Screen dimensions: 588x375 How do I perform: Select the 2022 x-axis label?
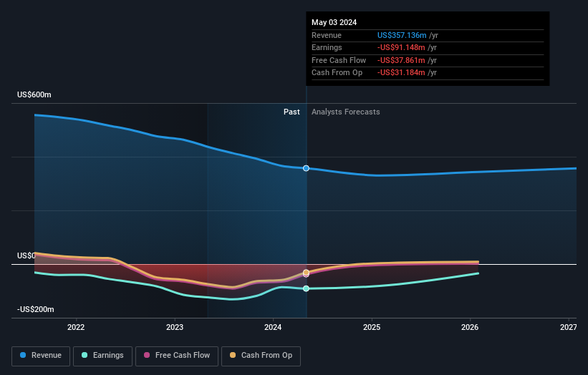pos(76,327)
